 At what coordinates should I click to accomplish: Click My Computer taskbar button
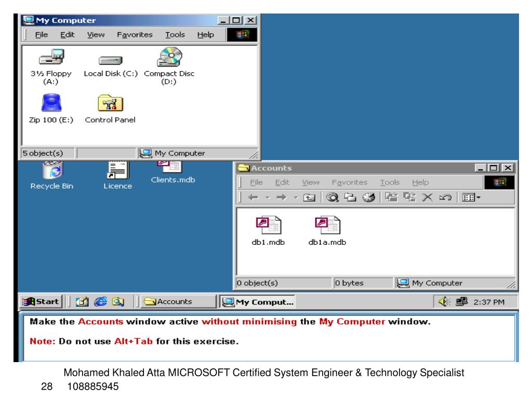257,302
